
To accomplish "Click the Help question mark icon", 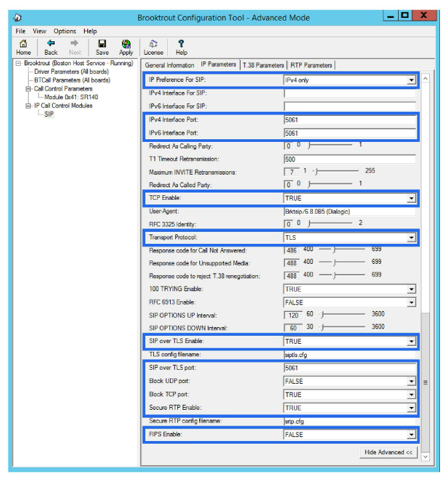I will (x=181, y=47).
